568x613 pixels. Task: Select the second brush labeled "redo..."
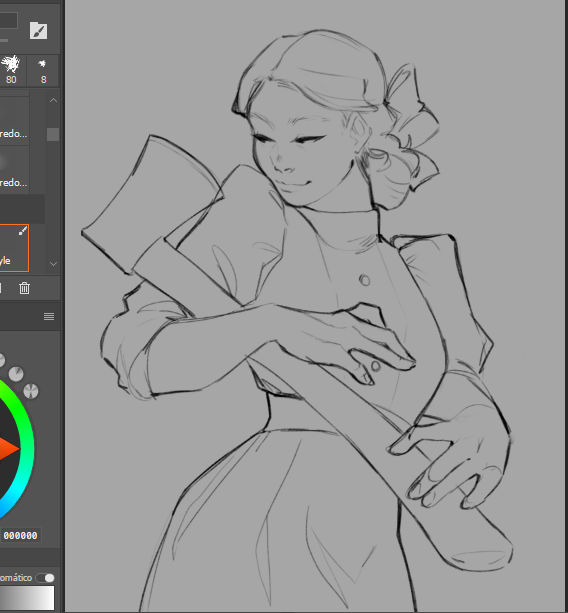point(14,170)
